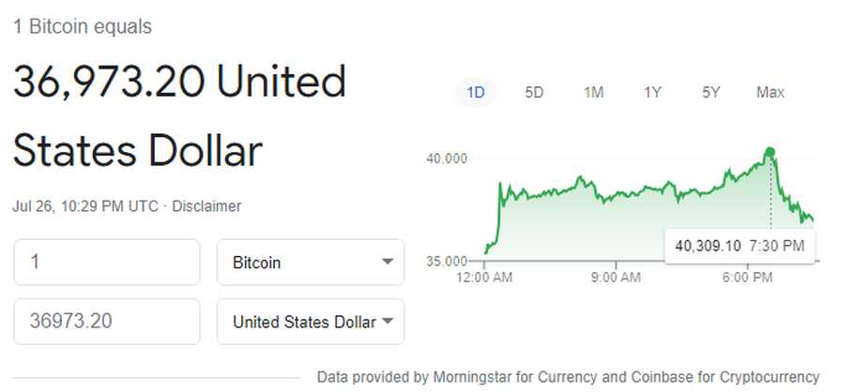Click the 36,973.20 United States Dollar heading
Viewport: 868px width, 392px height.
pos(179,116)
